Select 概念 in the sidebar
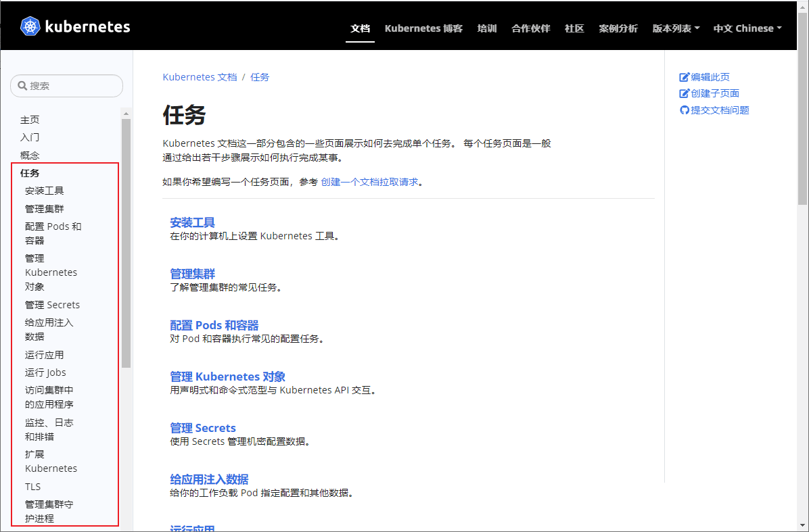Image resolution: width=809 pixels, height=532 pixels. coord(29,155)
